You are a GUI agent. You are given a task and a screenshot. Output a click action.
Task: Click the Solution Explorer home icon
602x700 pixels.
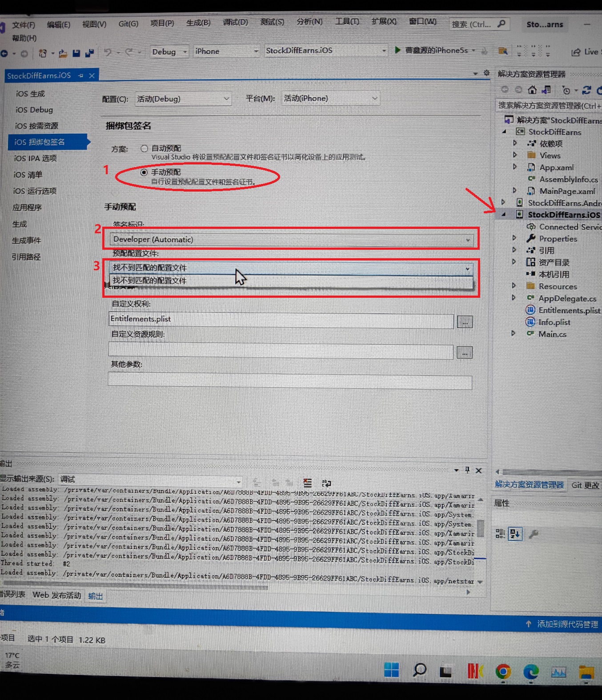[x=532, y=90]
